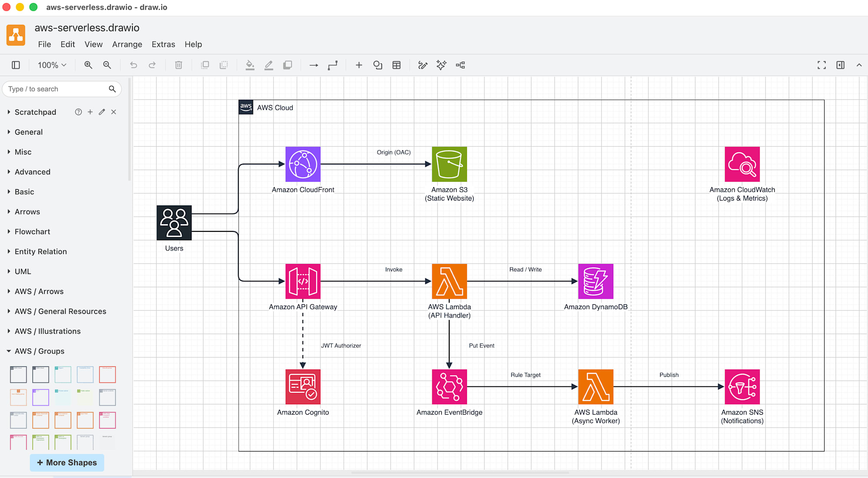Click the Scratchpad help question icon
This screenshot has width=868, height=478.
click(78, 112)
